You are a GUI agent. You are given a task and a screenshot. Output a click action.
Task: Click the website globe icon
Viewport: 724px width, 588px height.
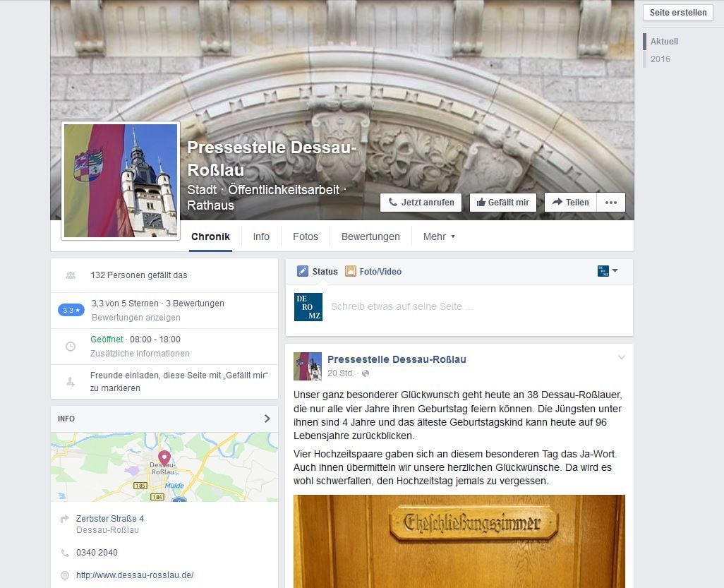click(65, 575)
